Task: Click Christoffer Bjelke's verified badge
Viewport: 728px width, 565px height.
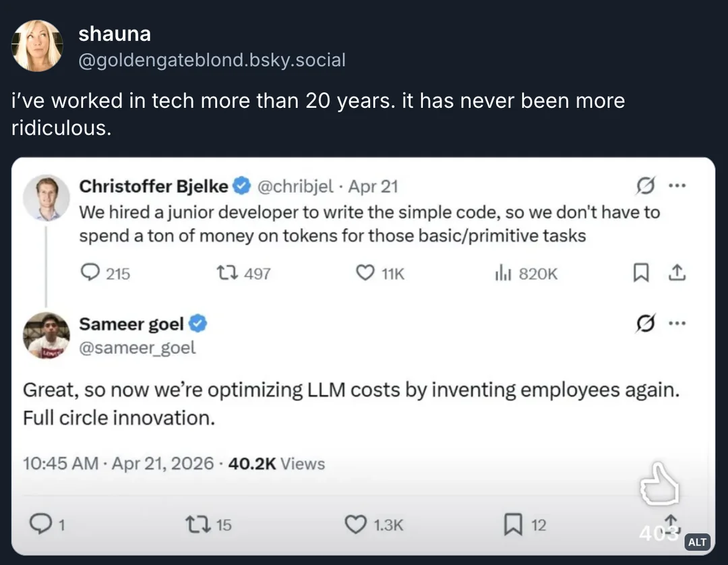Action: click(x=242, y=185)
